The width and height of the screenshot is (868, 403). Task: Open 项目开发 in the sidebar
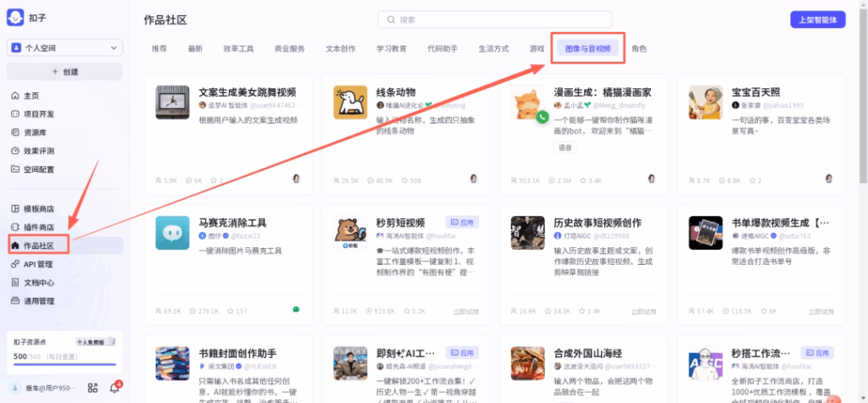tap(38, 113)
